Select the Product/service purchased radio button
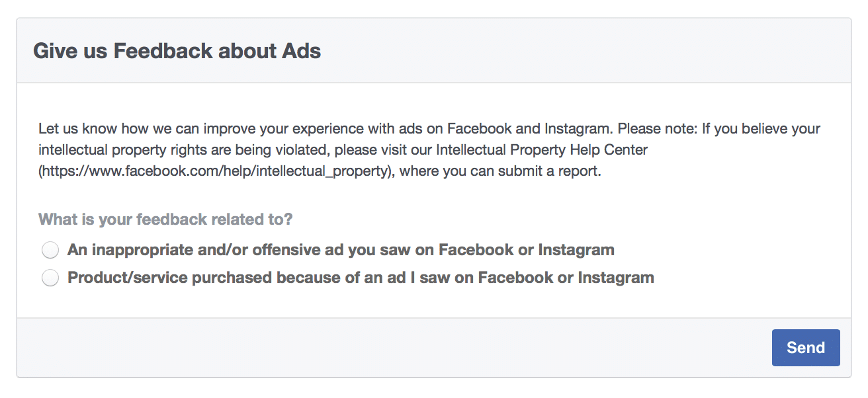Image resolution: width=868 pixels, height=398 pixels. pyautogui.click(x=50, y=278)
